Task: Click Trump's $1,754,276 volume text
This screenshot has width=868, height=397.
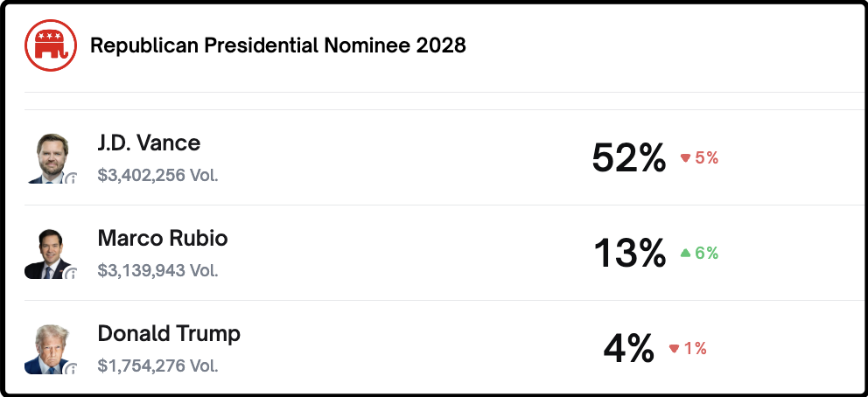Action: coord(157,366)
